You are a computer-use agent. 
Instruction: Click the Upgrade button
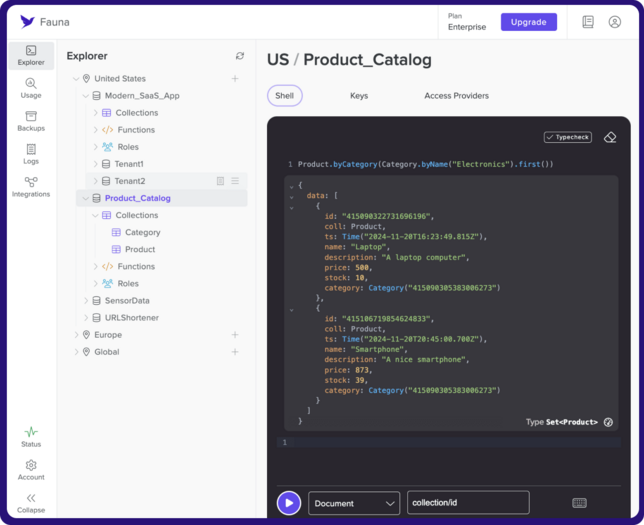point(529,22)
